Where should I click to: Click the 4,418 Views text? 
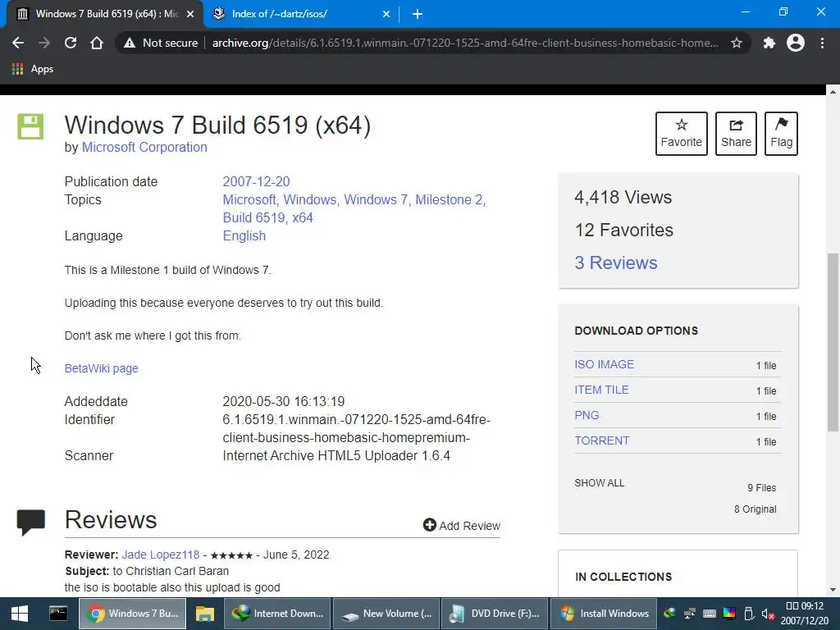(x=623, y=197)
